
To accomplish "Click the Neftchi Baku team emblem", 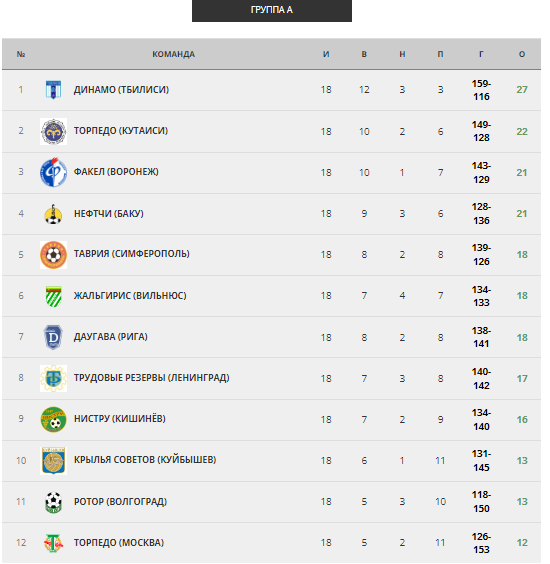I will click(53, 214).
